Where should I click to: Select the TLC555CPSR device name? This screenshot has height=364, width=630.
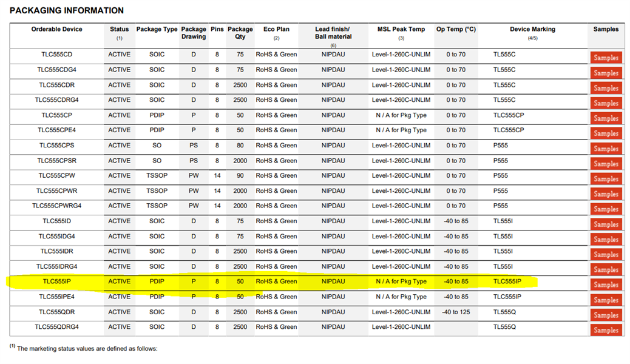56,160
